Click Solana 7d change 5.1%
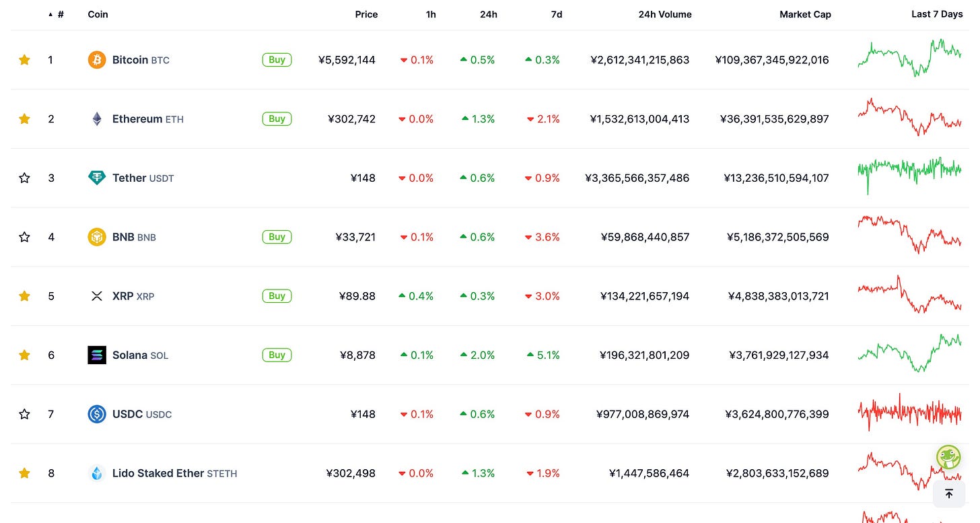Viewport: 980px width, 523px height. (x=542, y=355)
